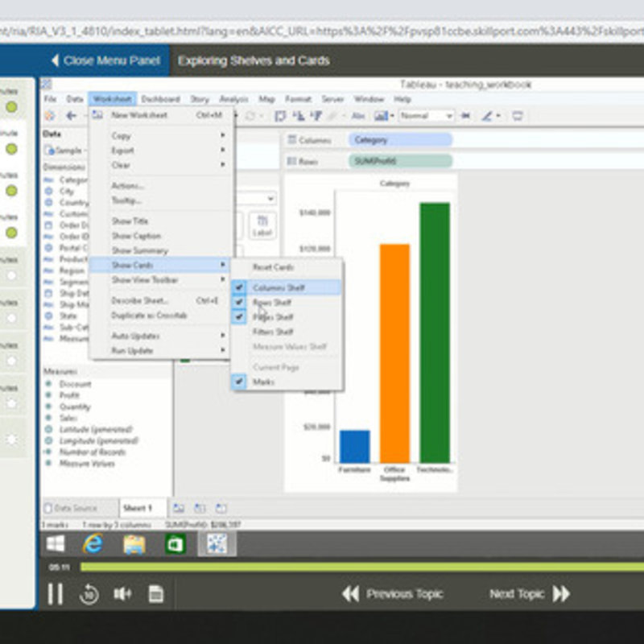Click the orange Office Supplies bar

394,353
